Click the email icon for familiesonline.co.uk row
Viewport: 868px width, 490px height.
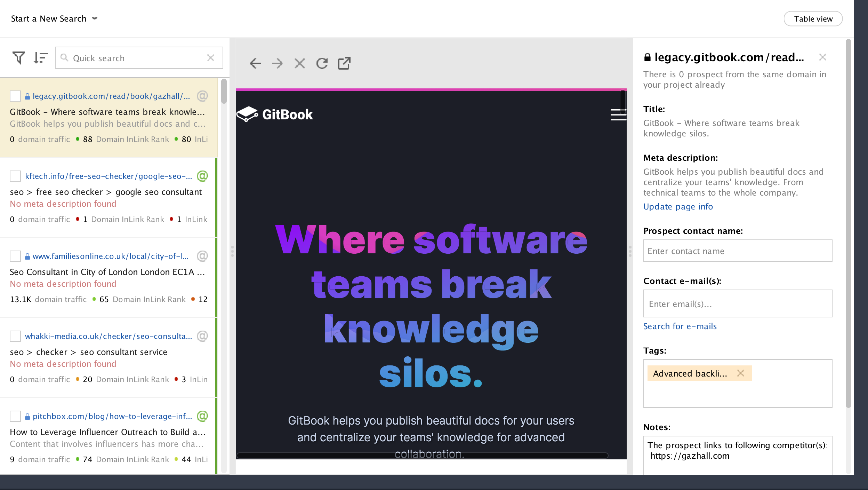click(202, 256)
